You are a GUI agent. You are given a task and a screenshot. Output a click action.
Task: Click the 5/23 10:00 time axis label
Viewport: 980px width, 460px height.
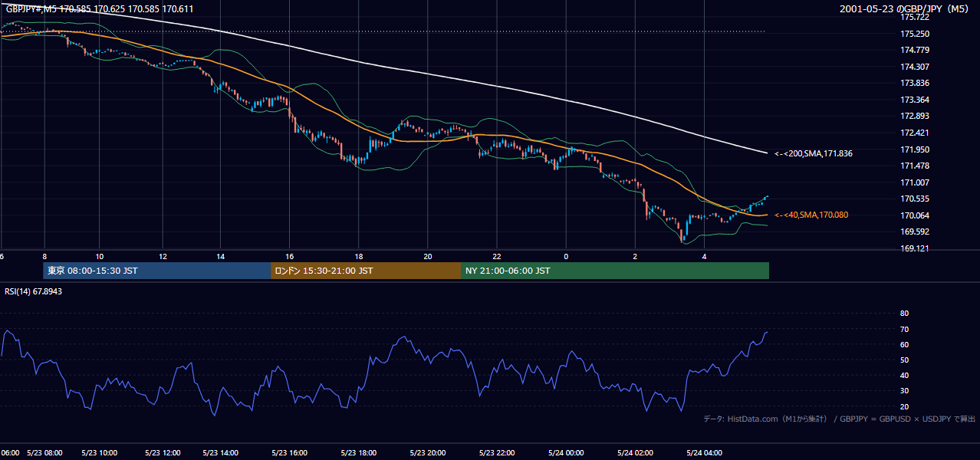[100, 453]
